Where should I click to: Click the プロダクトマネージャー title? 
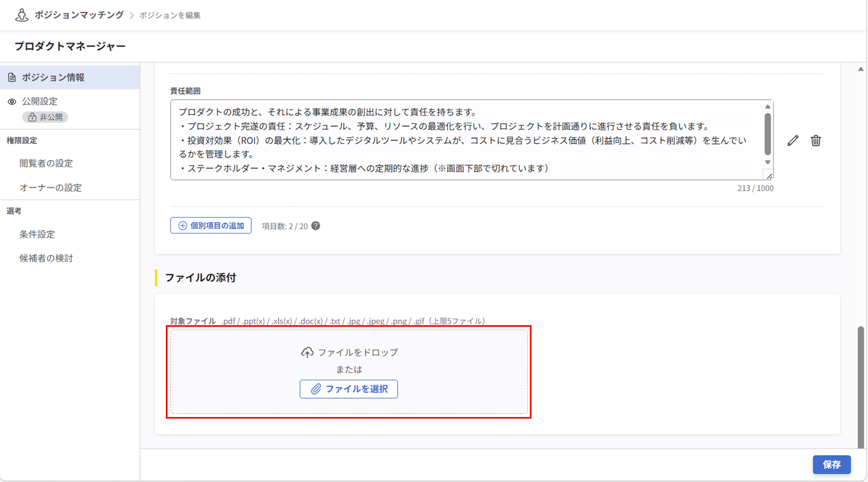(x=70, y=46)
